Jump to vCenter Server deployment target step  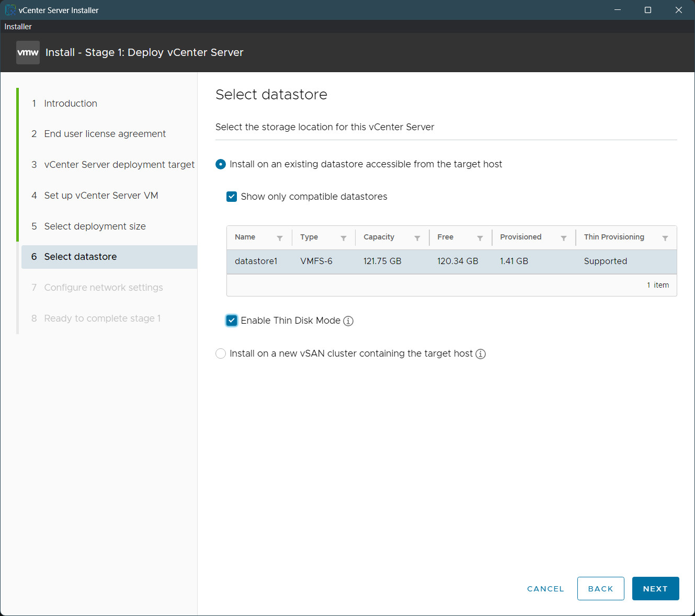[119, 164]
